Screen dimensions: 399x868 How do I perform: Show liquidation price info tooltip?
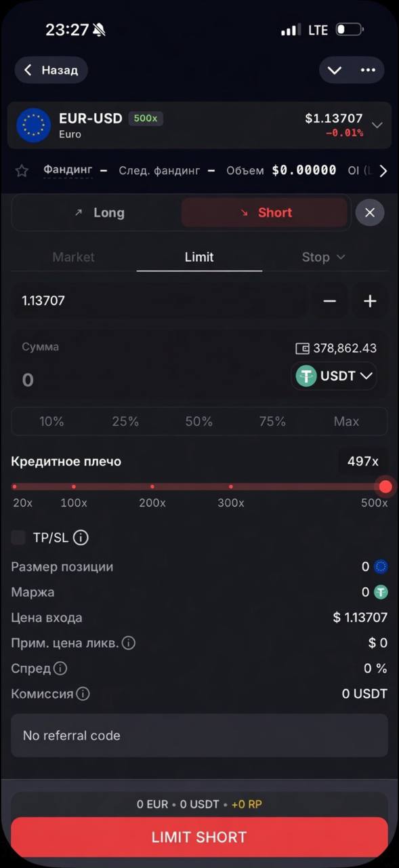(x=128, y=643)
